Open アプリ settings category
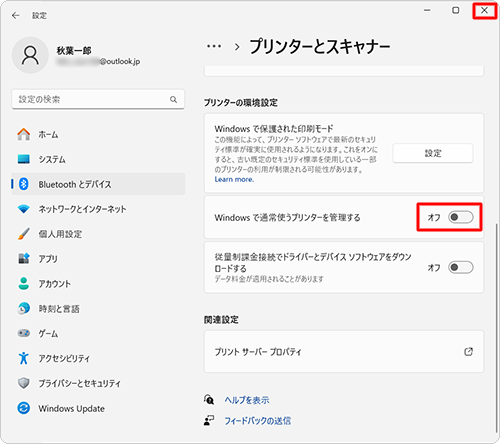 click(98, 259)
